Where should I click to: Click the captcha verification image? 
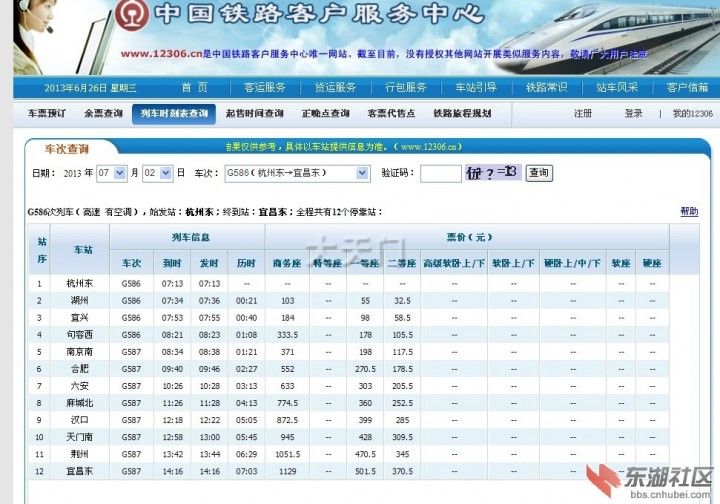coord(493,173)
